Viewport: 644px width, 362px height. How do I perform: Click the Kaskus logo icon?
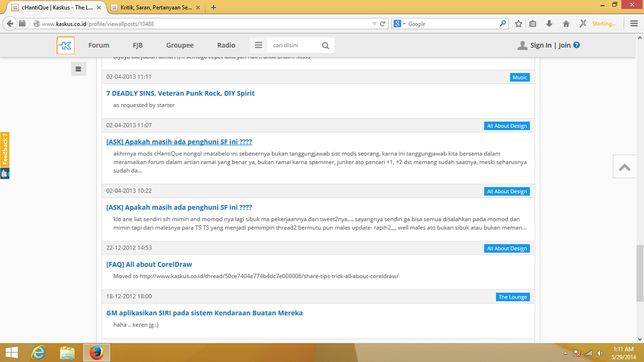65,45
